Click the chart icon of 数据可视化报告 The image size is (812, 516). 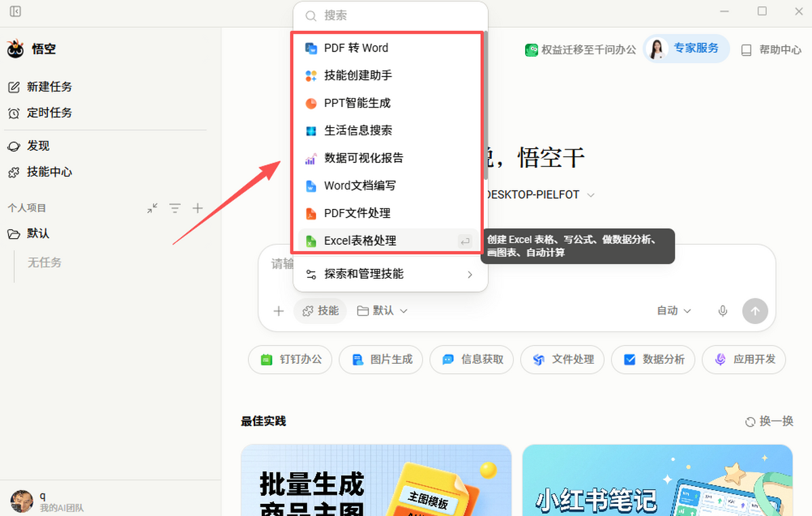click(x=311, y=158)
